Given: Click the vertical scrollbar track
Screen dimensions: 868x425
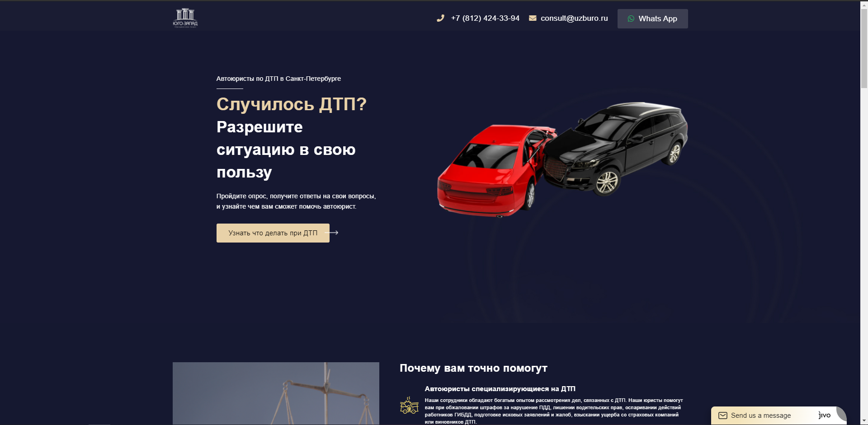Looking at the screenshot, I should (x=864, y=226).
